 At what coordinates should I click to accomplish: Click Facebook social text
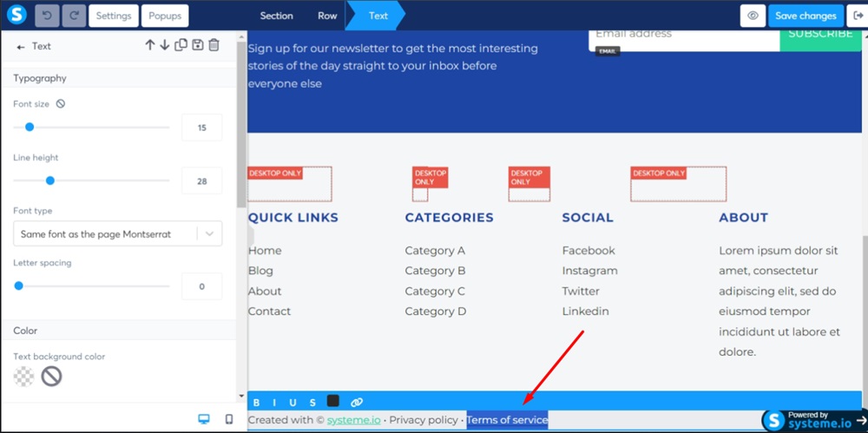tap(589, 251)
